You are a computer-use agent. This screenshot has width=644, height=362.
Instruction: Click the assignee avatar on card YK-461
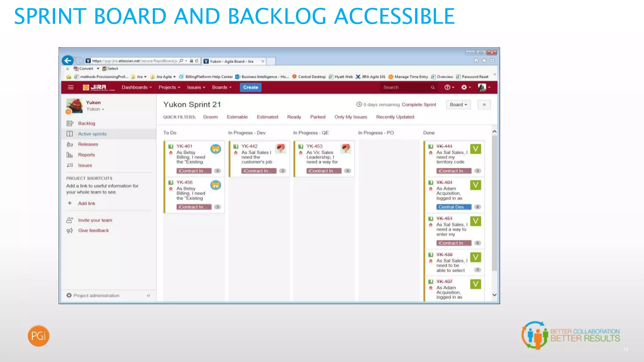(216, 149)
